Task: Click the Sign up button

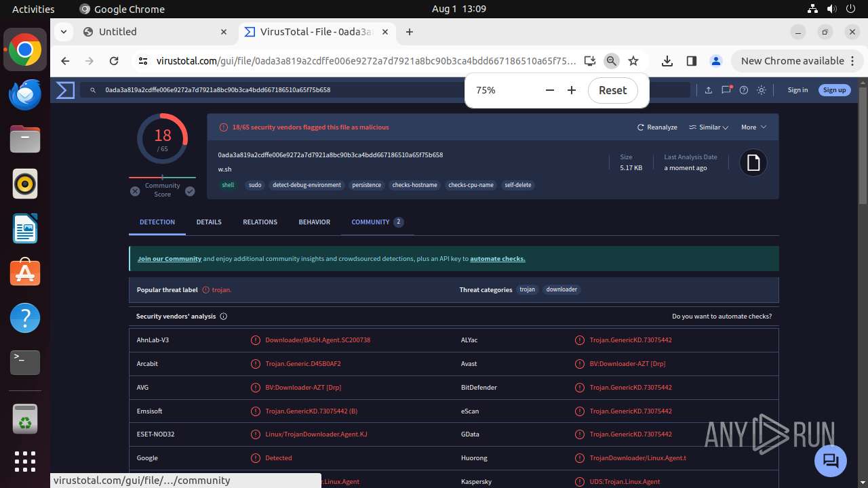Action: (834, 90)
